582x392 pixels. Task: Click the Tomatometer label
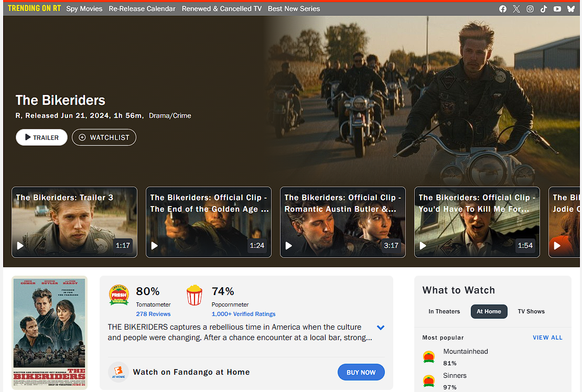click(x=153, y=304)
